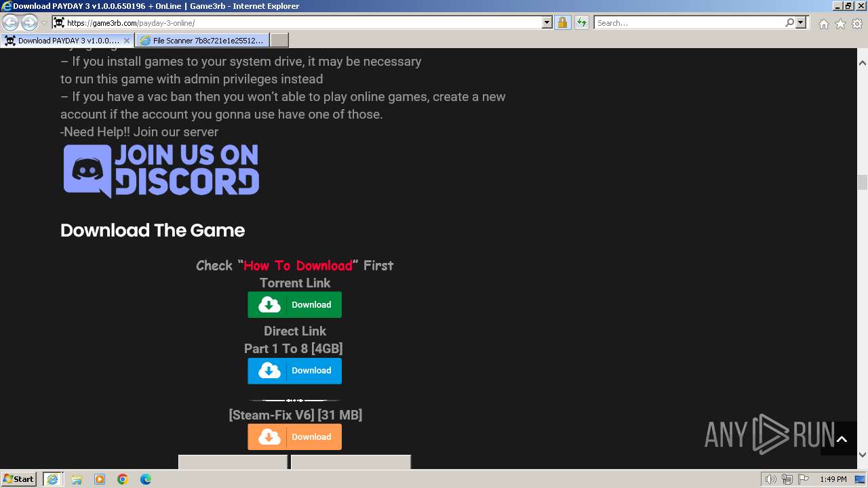868x488 pixels.
Task: Open the "How To Download" link
Action: [298, 265]
